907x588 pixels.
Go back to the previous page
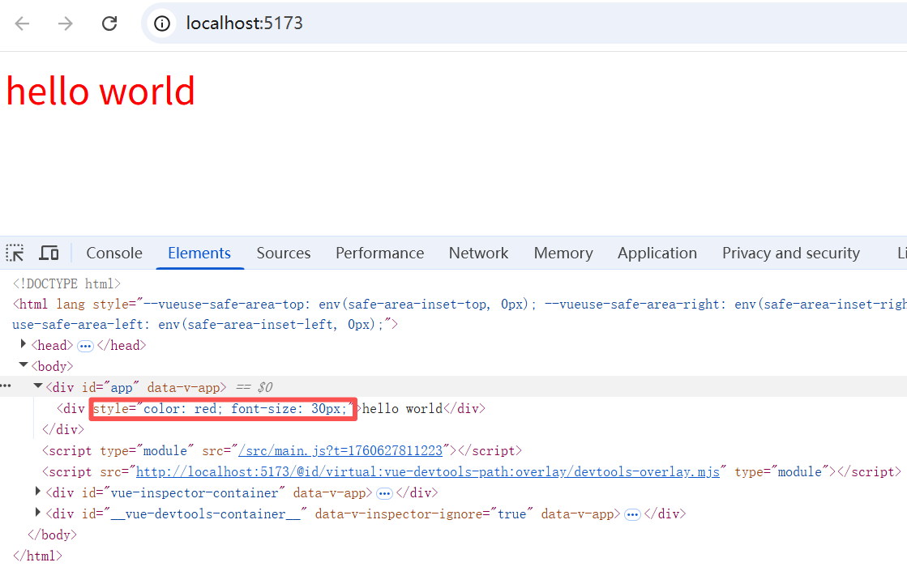coord(22,23)
